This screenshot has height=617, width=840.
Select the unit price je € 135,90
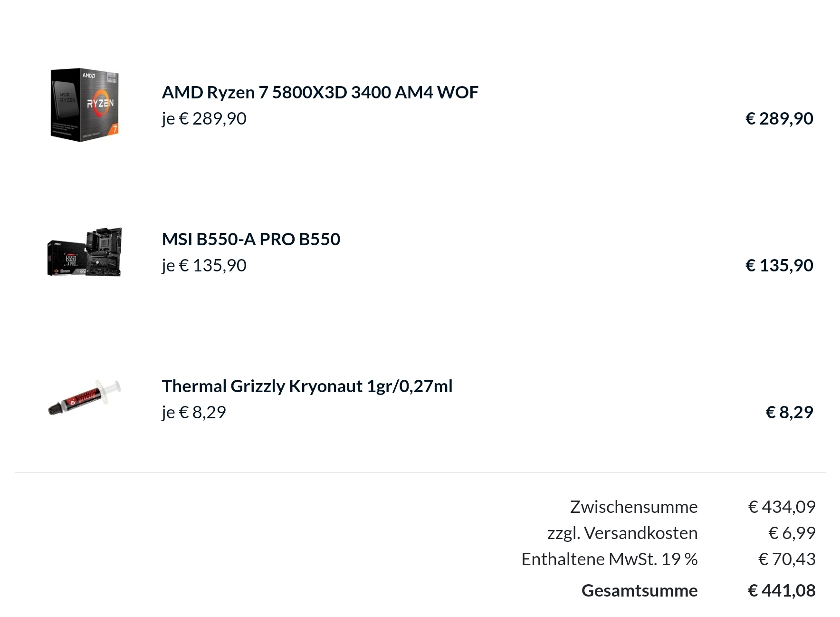coord(204,265)
